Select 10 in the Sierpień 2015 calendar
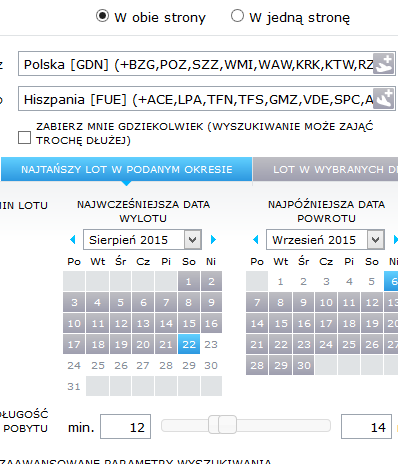Image resolution: width=398 pixels, height=464 pixels. pyautogui.click(x=74, y=323)
